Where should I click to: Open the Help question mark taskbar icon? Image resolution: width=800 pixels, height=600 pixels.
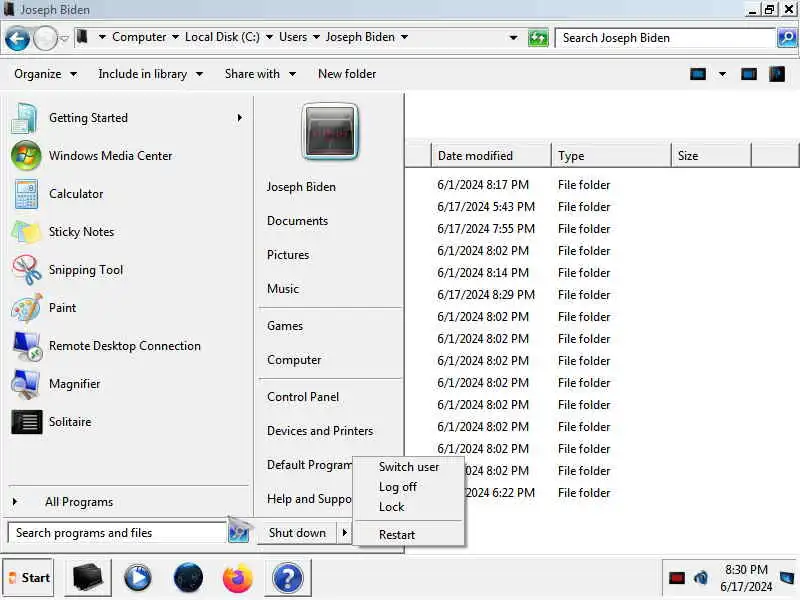[x=288, y=578]
